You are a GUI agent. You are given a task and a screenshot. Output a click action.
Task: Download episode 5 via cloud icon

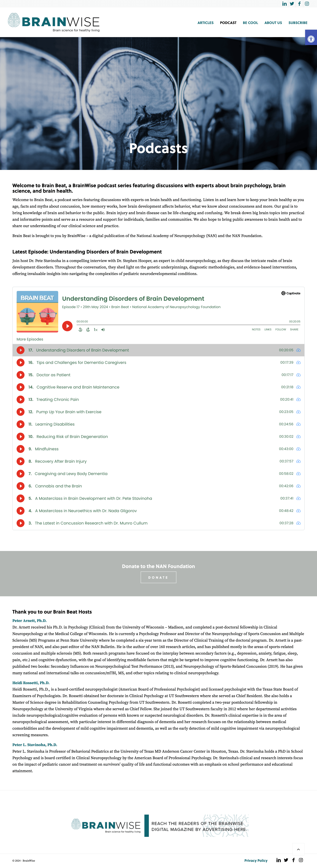coord(298,498)
